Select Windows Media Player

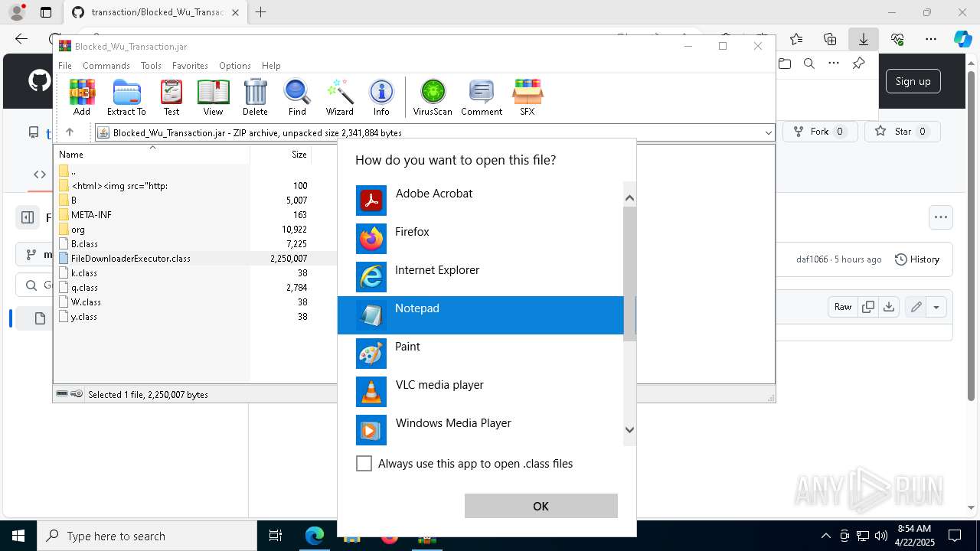481,430
